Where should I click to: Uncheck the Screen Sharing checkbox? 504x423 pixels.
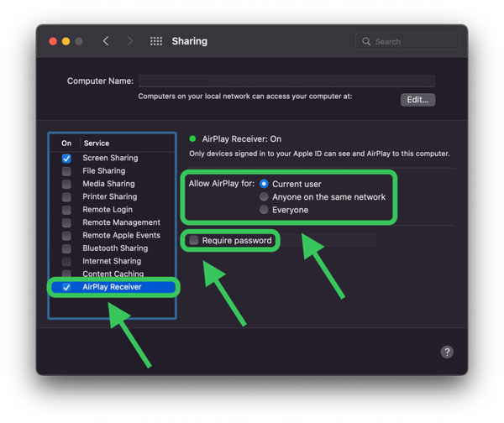pos(66,158)
